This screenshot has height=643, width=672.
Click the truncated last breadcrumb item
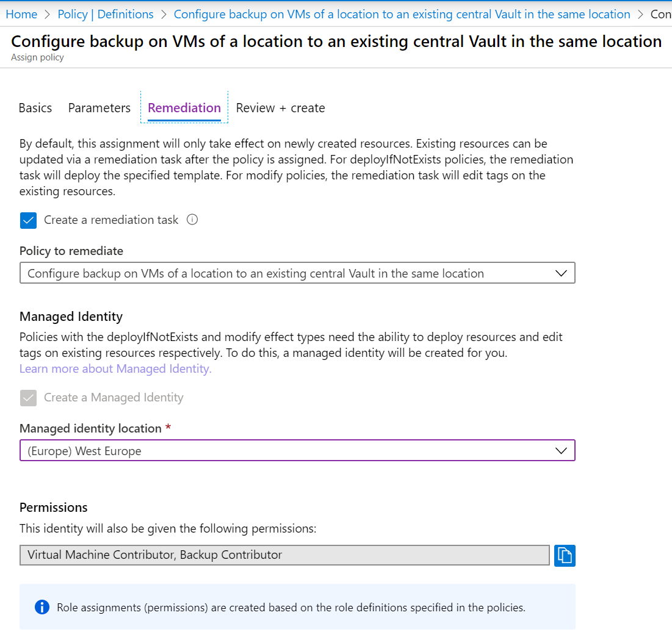pos(661,14)
